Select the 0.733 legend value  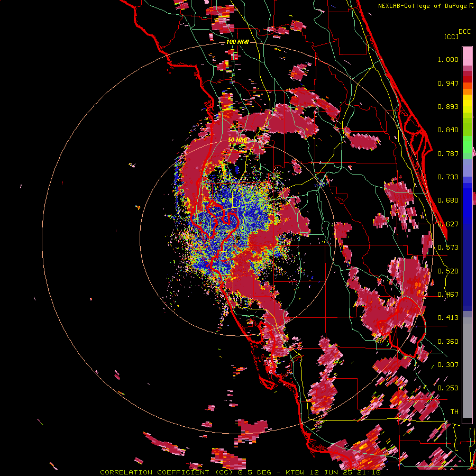[448, 177]
